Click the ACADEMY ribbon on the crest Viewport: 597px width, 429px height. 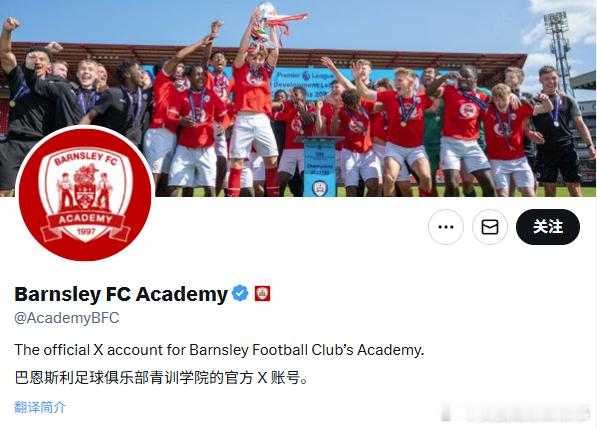85,219
